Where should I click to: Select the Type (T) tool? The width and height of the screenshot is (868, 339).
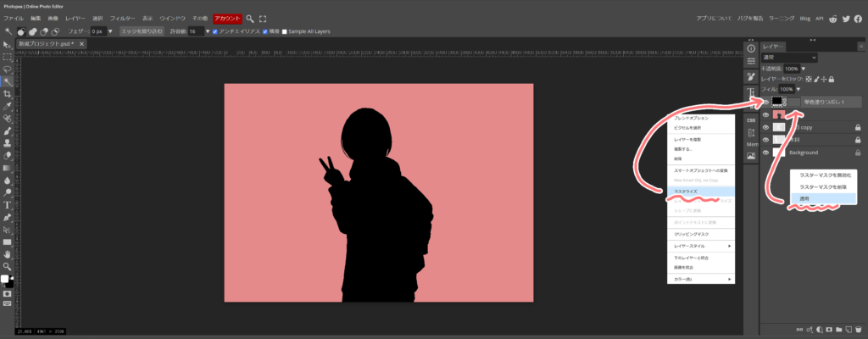tap(7, 204)
